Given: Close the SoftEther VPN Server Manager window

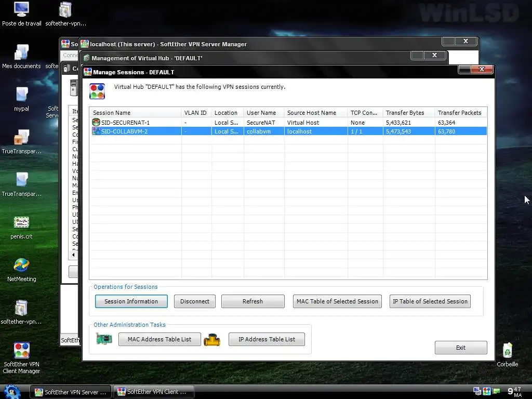Looking at the screenshot, I should (466, 41).
